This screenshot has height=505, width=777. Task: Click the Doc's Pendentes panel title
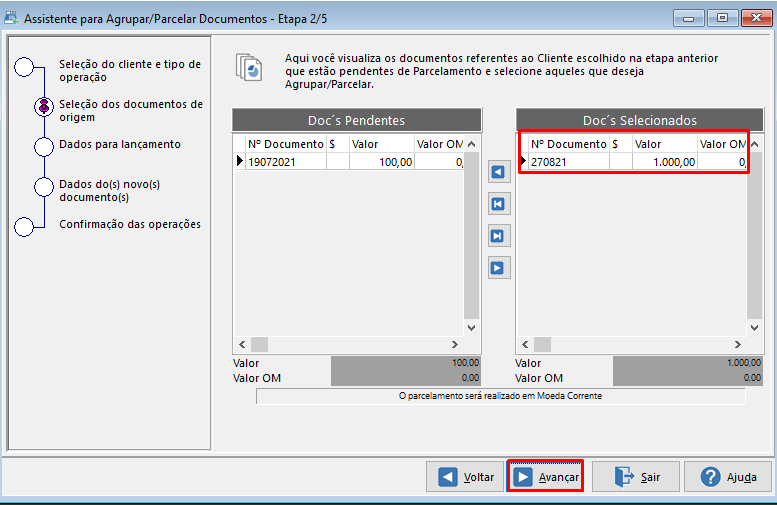357,120
